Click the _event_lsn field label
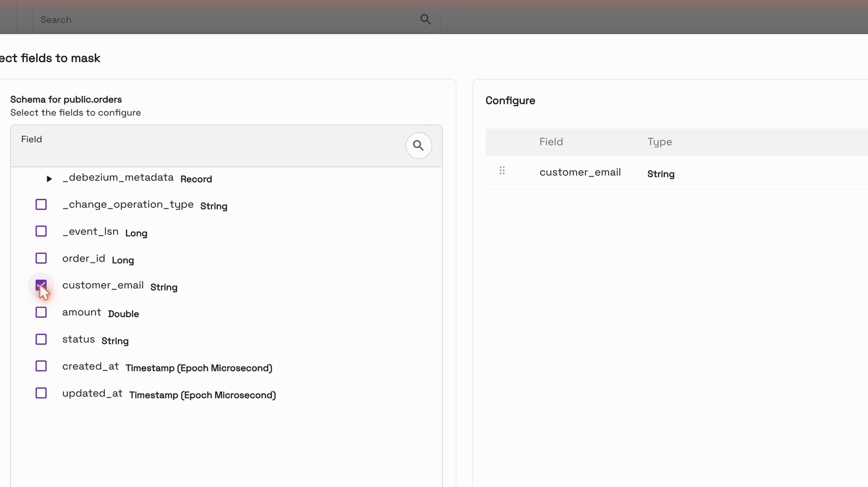 [x=90, y=232]
